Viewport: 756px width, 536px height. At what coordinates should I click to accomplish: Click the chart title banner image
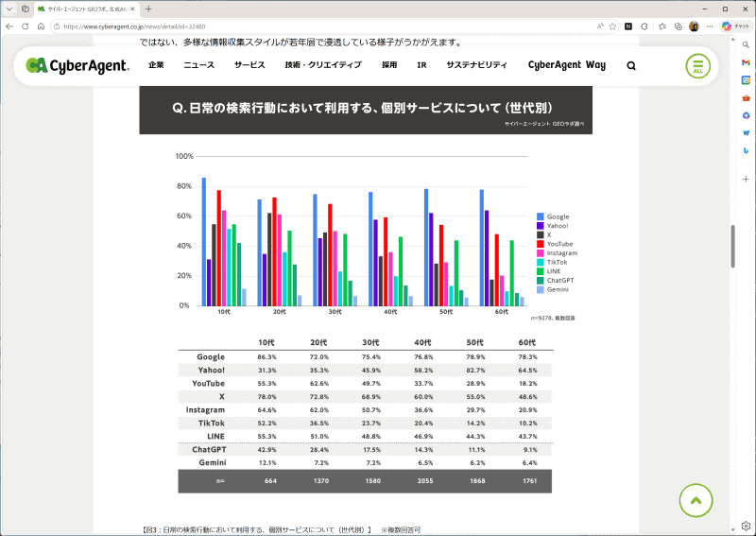(366, 110)
